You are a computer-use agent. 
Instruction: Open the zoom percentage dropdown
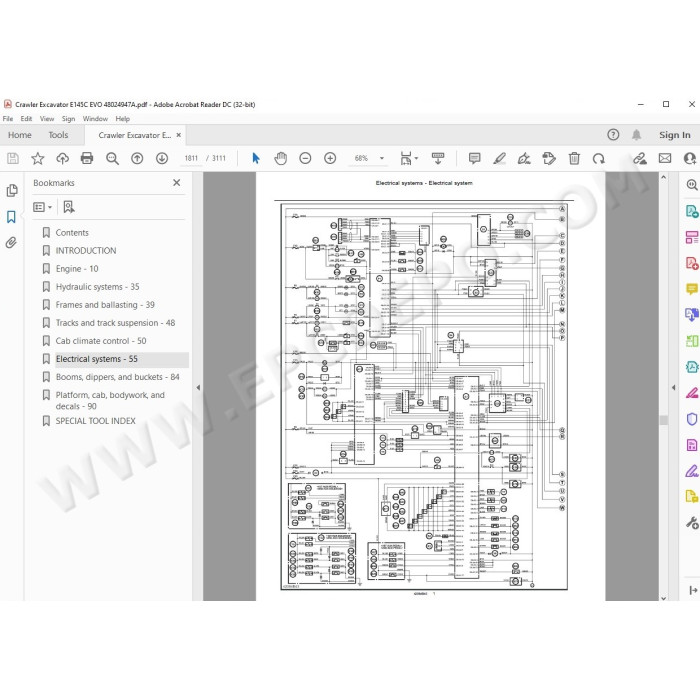point(382,158)
